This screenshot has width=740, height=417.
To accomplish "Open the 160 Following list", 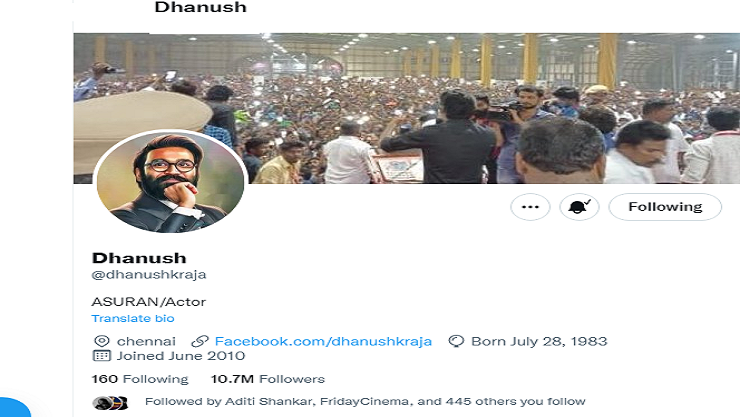I will pos(140,379).
